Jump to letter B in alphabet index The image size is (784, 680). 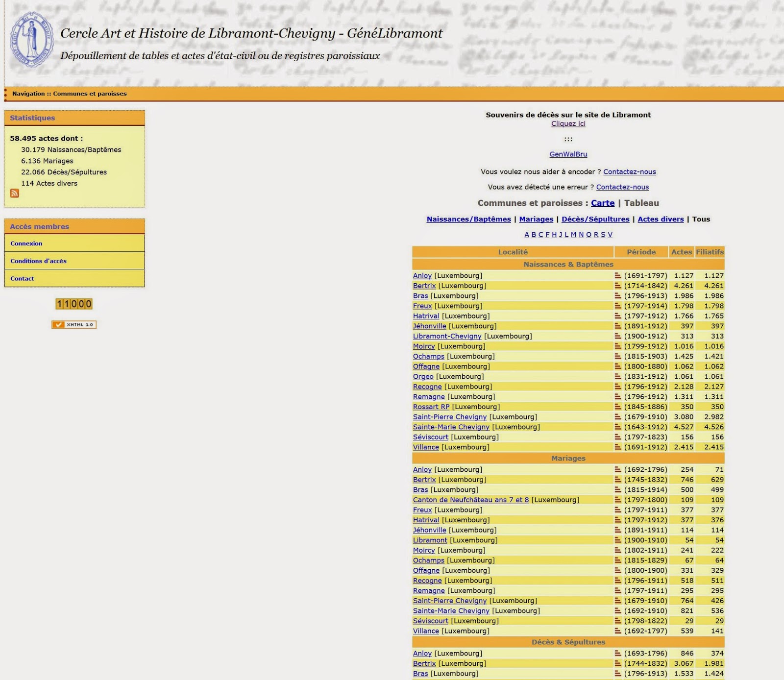(534, 235)
